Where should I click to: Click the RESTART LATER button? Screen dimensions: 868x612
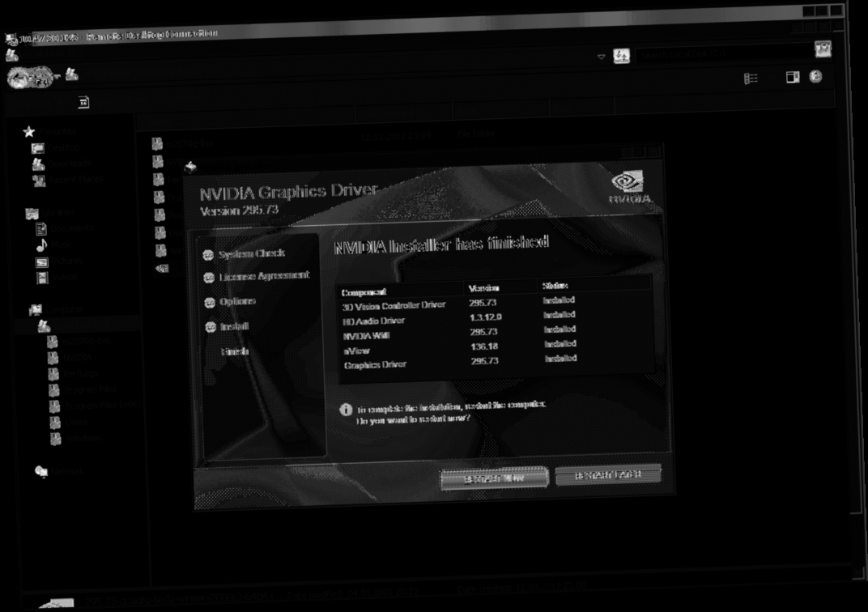[x=608, y=474]
